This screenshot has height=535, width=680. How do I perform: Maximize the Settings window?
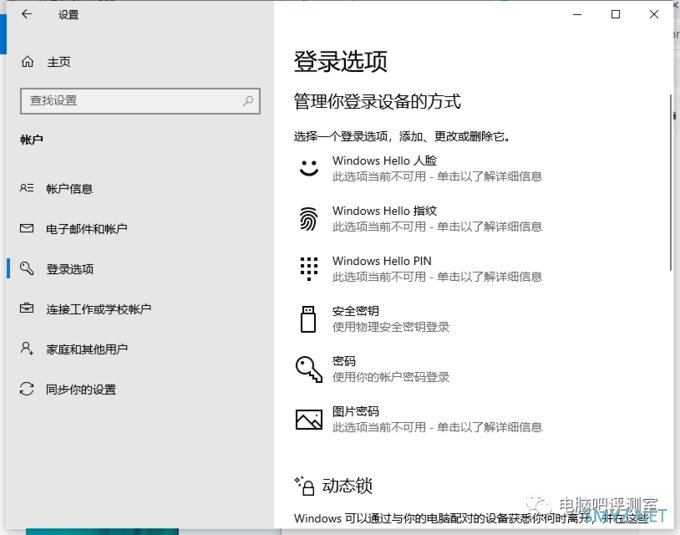615,14
